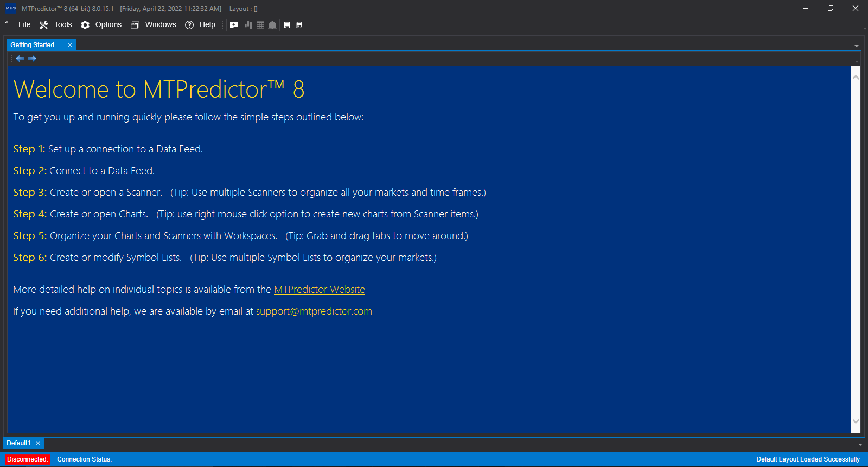This screenshot has width=868, height=467.
Task: Click the candlestick chart toolbar icon
Action: click(x=248, y=25)
